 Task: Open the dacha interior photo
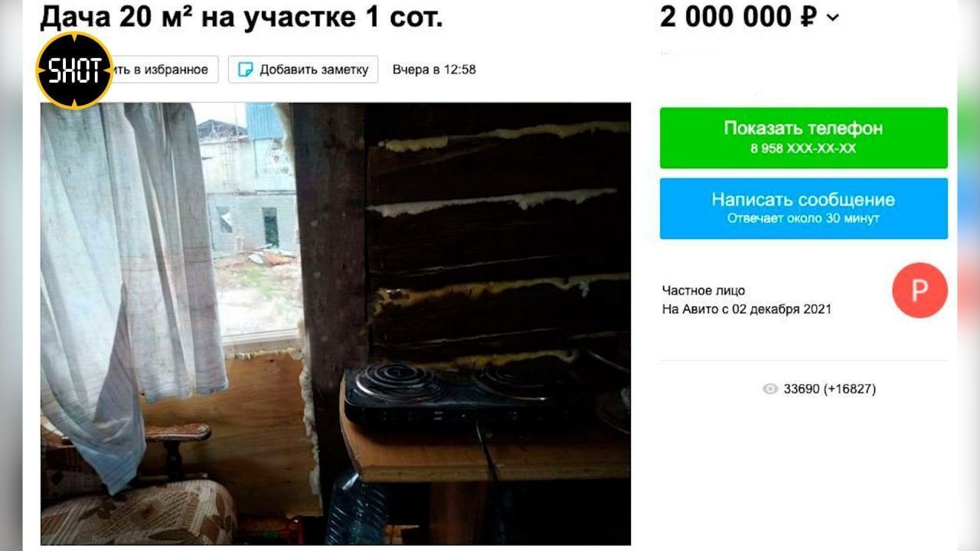point(335,324)
